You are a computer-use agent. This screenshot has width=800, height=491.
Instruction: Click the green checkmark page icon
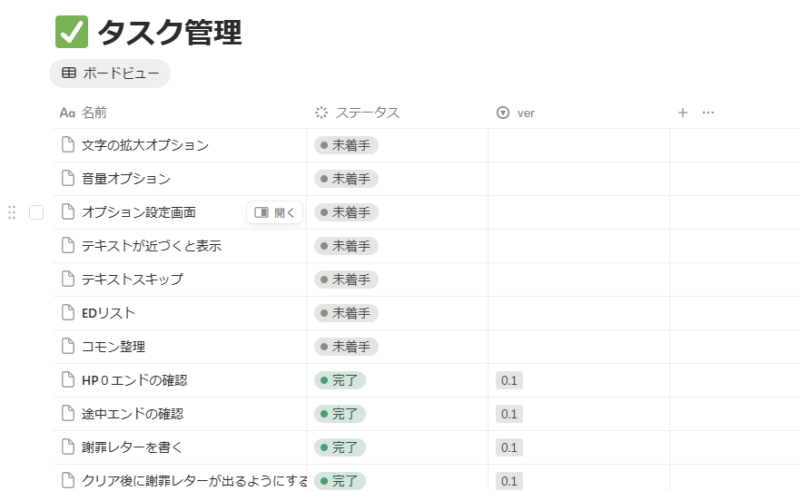click(72, 31)
